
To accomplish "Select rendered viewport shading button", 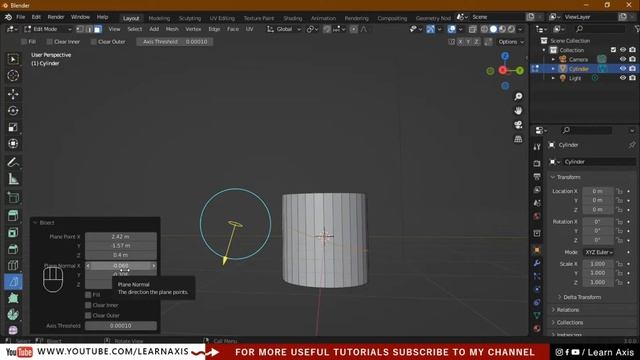I will pos(511,29).
